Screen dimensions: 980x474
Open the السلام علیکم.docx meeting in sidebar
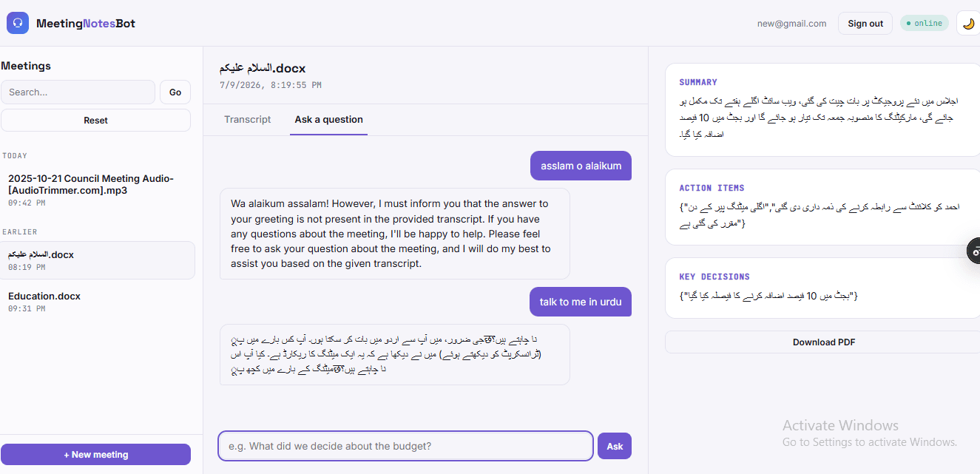pos(98,260)
